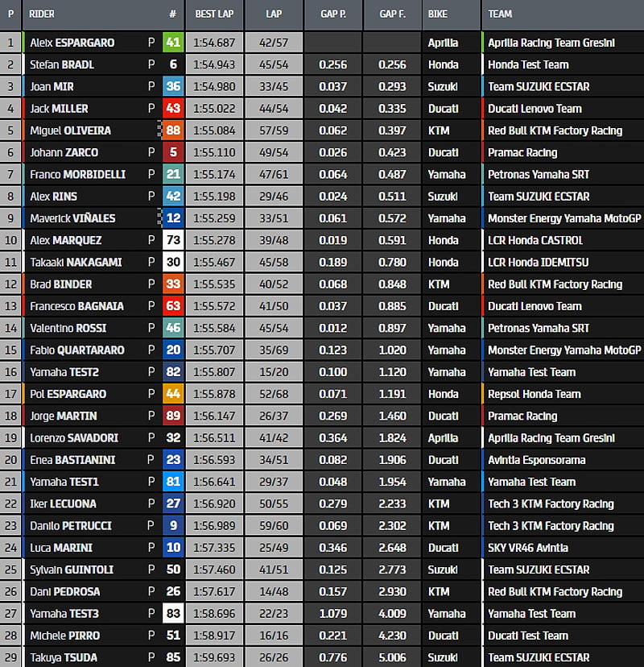The image size is (644, 667).
Task: Click Takuya Tsuda's best lap 1:59.693
Action: click(x=214, y=657)
